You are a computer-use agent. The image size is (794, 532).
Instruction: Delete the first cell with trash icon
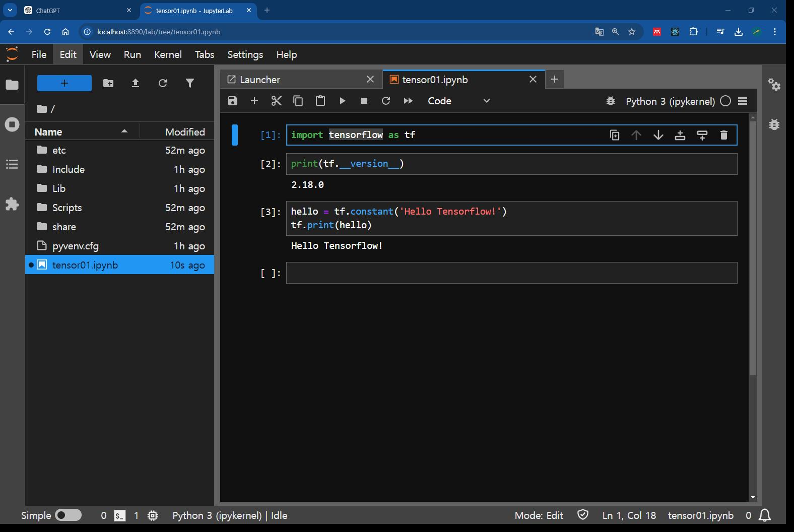[724, 135]
